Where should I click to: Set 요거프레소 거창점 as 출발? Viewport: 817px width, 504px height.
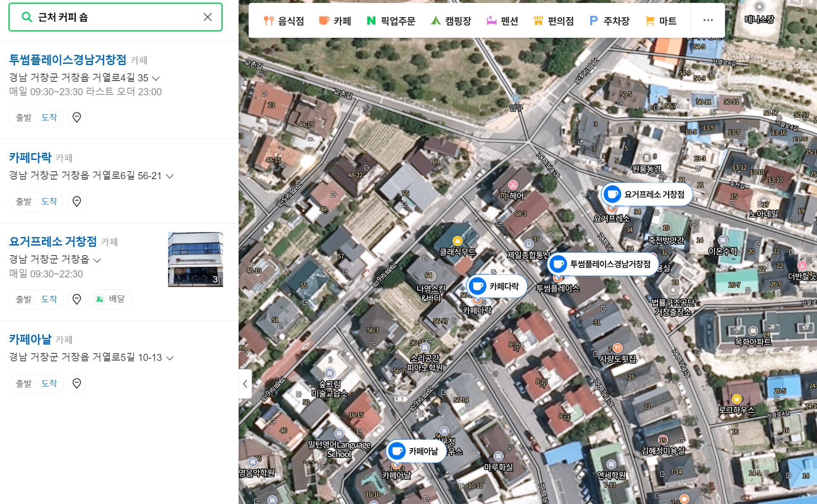pos(24,299)
